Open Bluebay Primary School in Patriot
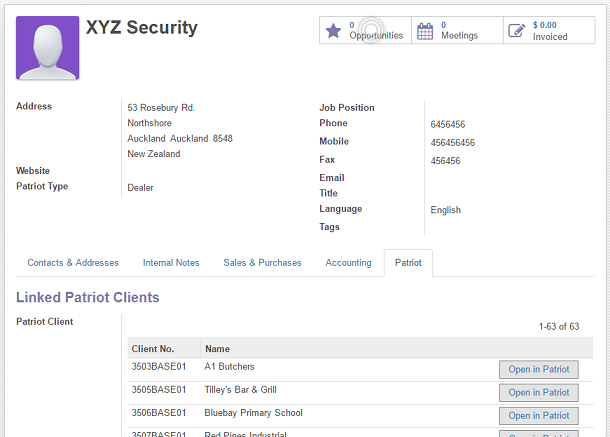The height and width of the screenshot is (437, 610). tap(538, 416)
